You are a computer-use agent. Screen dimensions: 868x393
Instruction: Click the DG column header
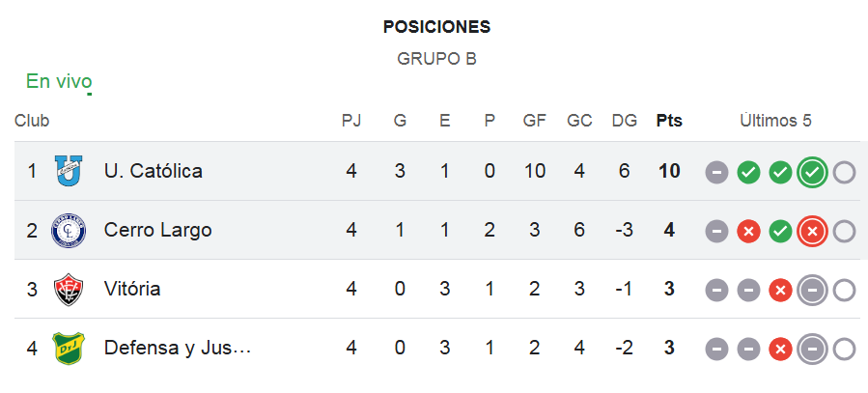point(625,121)
